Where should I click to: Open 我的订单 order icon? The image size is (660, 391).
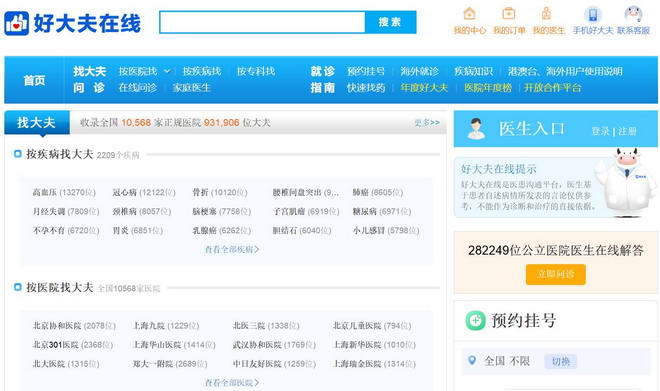tap(508, 14)
